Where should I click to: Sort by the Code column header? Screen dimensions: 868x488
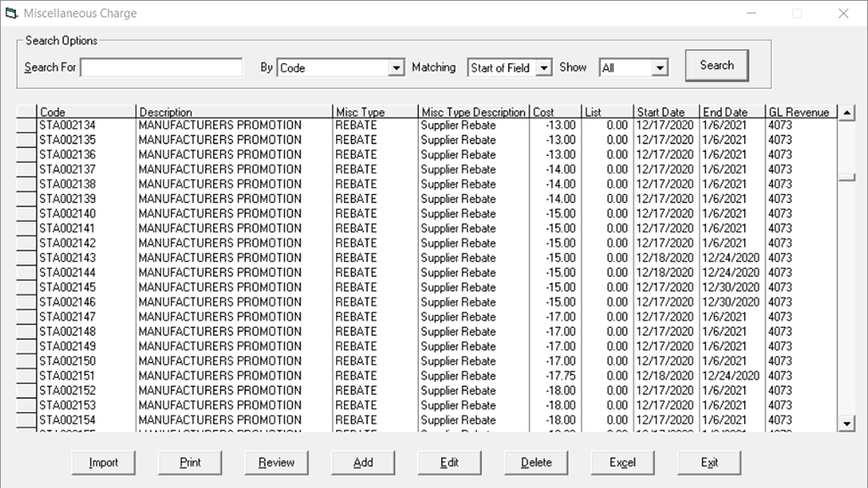pyautogui.click(x=86, y=112)
